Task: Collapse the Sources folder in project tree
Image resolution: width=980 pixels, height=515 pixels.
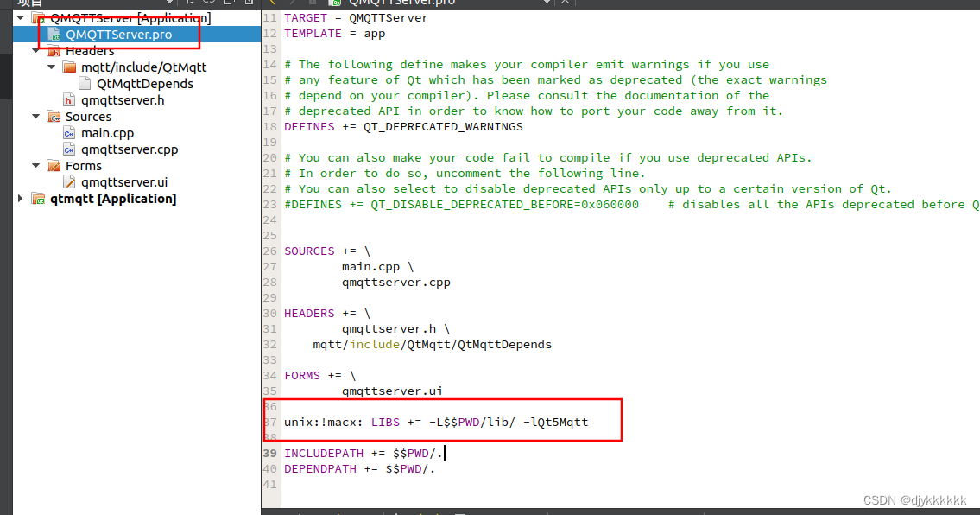Action: (x=35, y=117)
